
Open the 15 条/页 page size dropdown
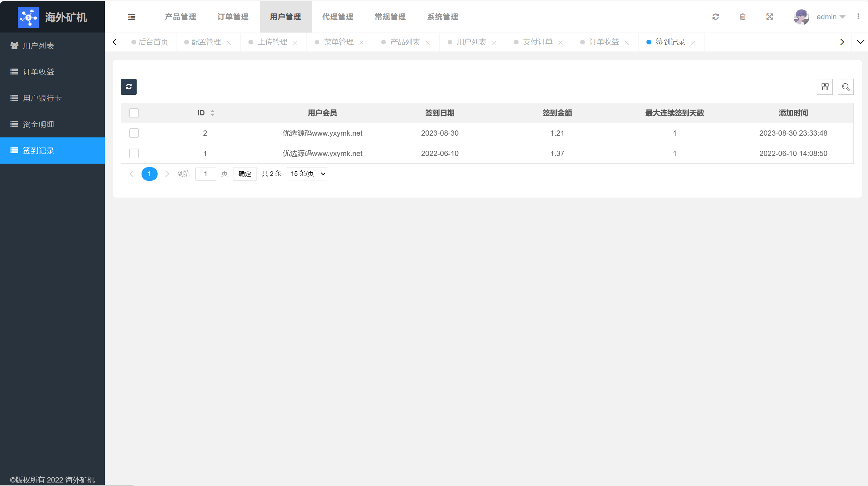pos(307,174)
